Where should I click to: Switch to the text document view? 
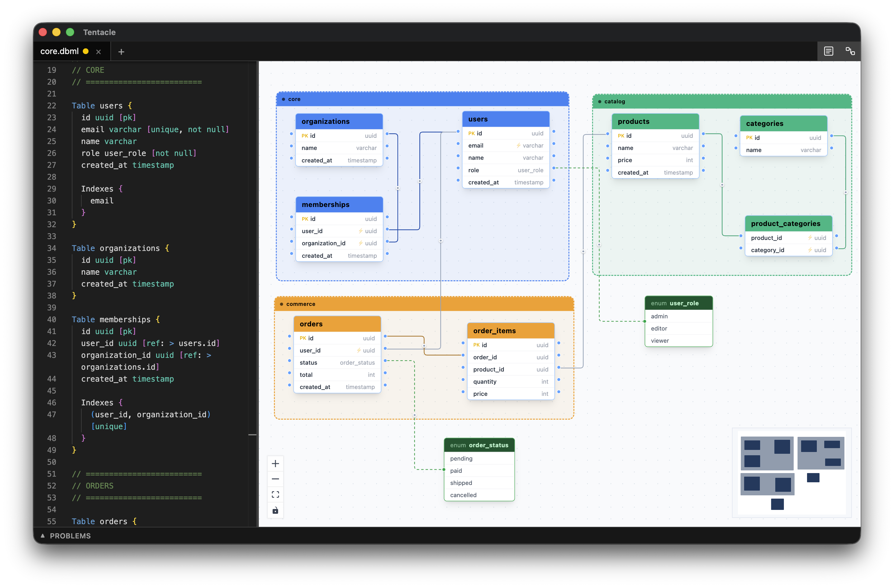pyautogui.click(x=828, y=51)
